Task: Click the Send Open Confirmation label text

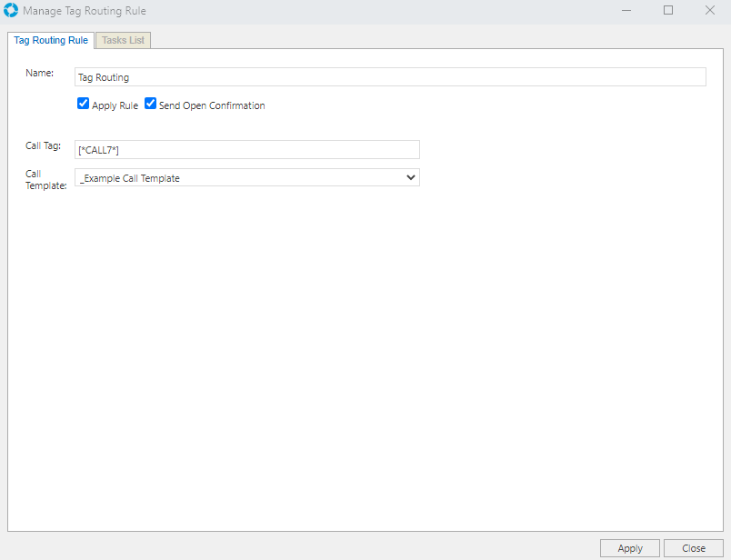Action: click(x=212, y=105)
